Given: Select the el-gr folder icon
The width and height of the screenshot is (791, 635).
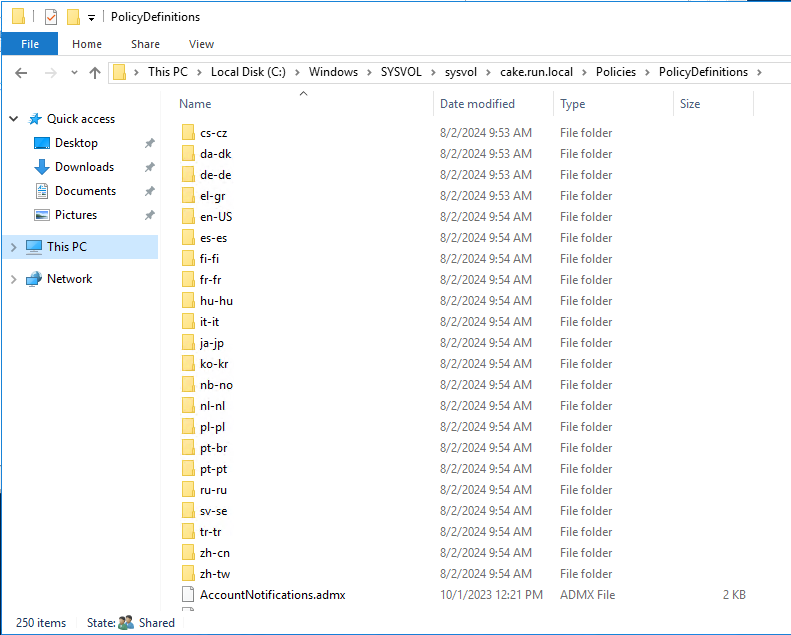Looking at the screenshot, I should (x=188, y=196).
